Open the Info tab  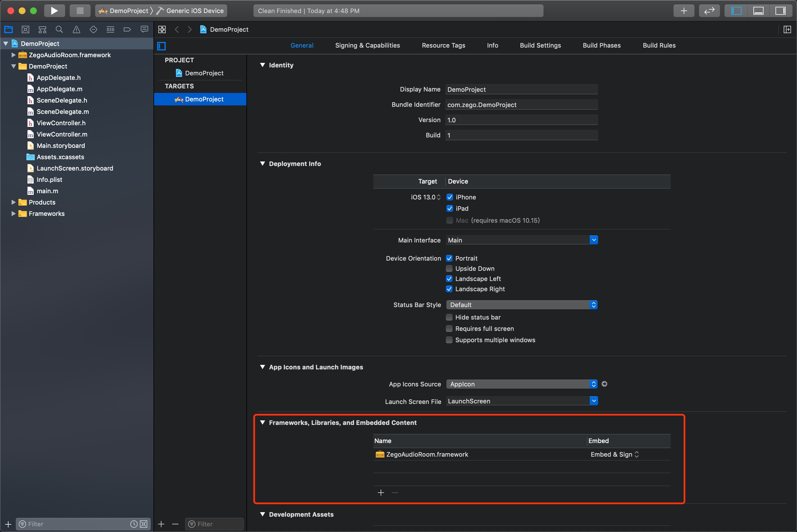point(493,45)
